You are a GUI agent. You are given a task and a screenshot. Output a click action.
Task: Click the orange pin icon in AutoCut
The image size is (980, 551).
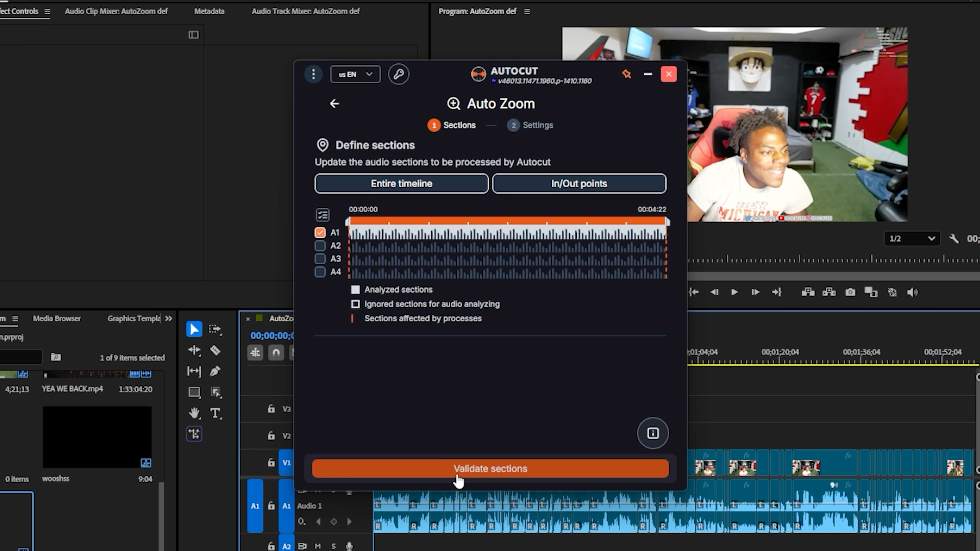(x=627, y=74)
